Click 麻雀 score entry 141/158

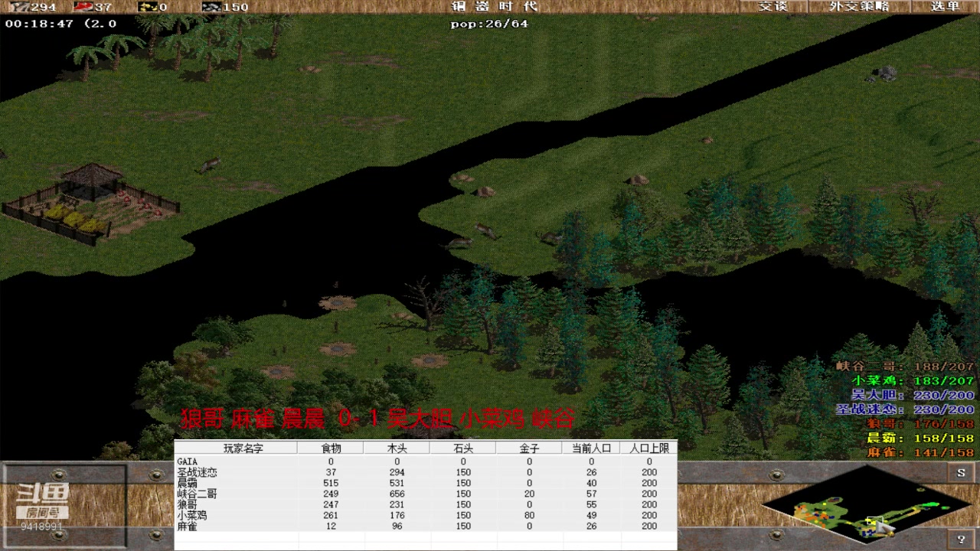920,452
